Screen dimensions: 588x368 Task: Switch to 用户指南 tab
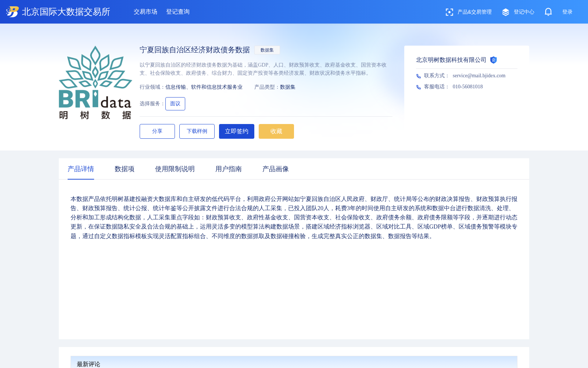click(x=229, y=169)
